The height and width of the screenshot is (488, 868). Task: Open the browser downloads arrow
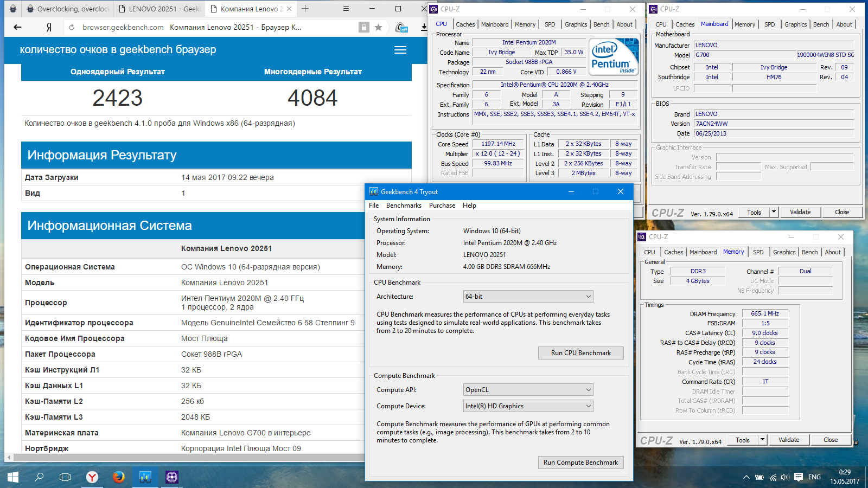(x=424, y=27)
